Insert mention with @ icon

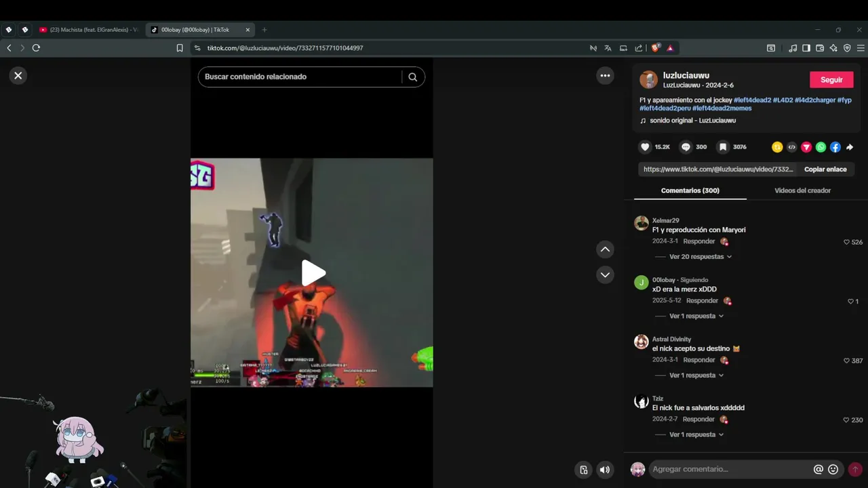tap(818, 469)
